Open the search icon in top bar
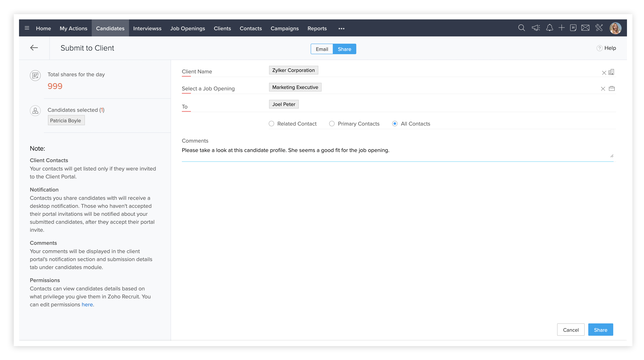Image resolution: width=644 pixels, height=360 pixels. click(521, 28)
